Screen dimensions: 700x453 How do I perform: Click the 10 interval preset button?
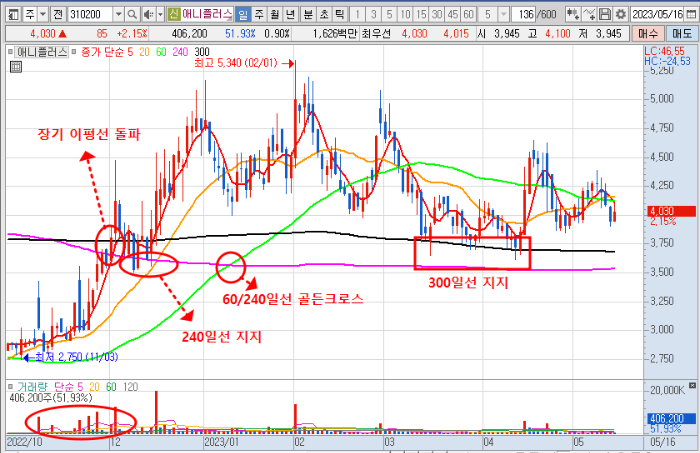[x=405, y=15]
